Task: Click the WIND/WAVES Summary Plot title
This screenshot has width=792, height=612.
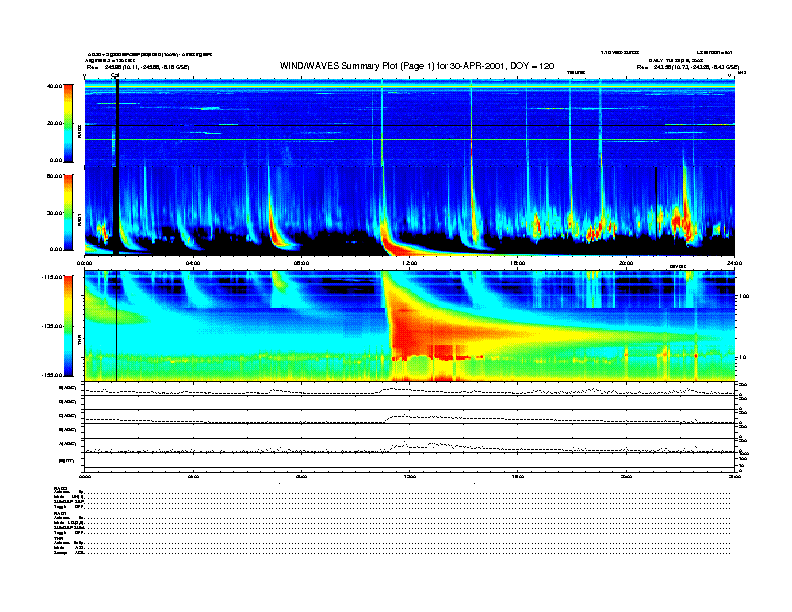Action: [x=417, y=66]
